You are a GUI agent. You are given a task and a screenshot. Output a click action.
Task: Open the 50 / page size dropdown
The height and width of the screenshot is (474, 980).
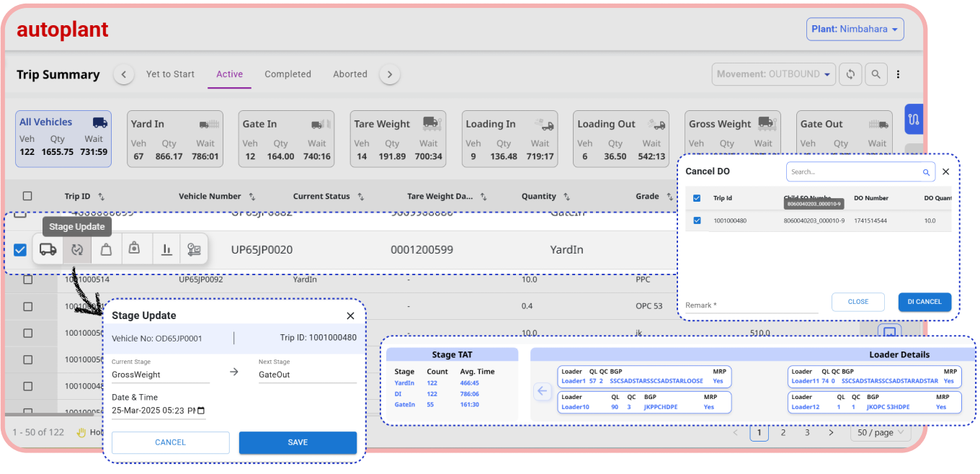point(881,433)
